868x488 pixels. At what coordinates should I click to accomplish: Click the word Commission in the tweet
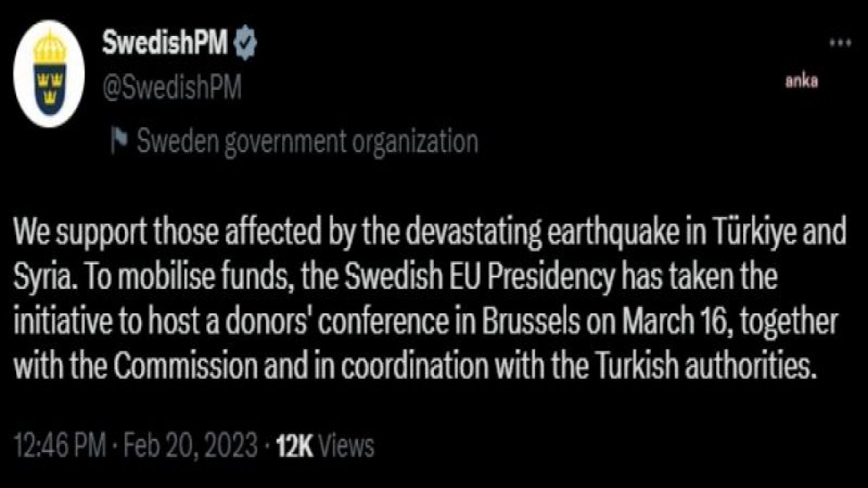coord(185,367)
